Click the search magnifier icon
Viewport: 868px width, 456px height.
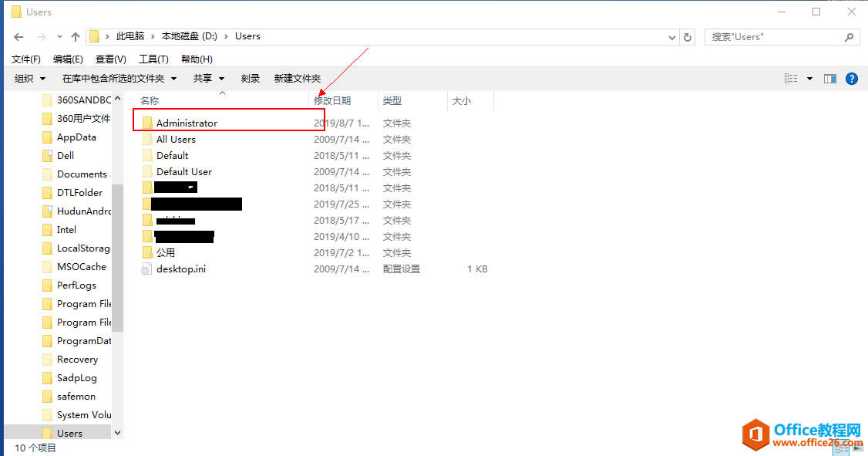coord(849,37)
